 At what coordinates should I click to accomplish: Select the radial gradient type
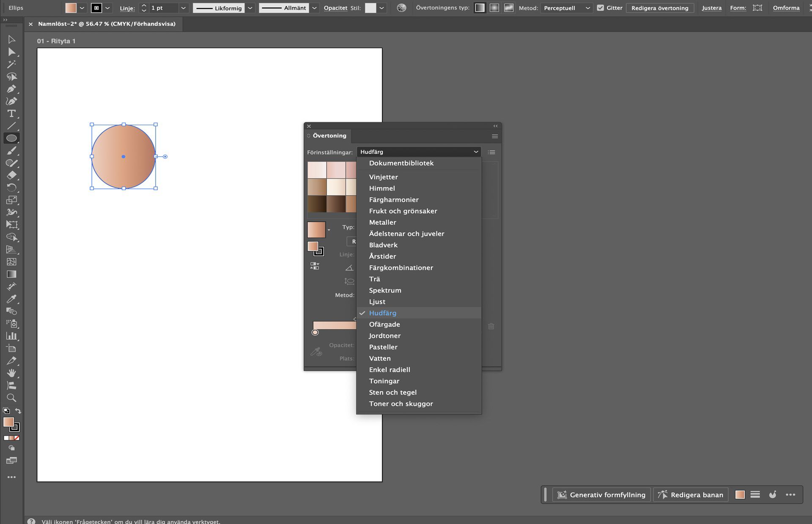pyautogui.click(x=494, y=8)
